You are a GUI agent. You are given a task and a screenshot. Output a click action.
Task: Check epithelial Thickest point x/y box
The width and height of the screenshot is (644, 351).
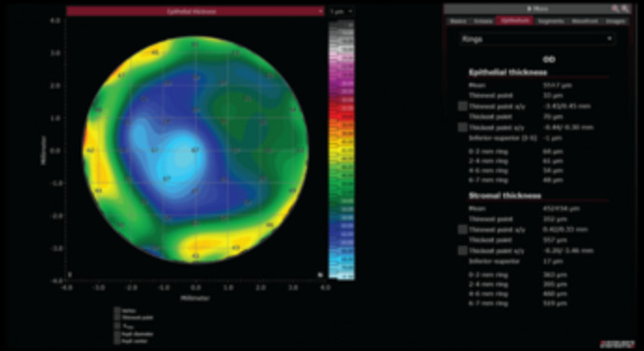point(463,127)
